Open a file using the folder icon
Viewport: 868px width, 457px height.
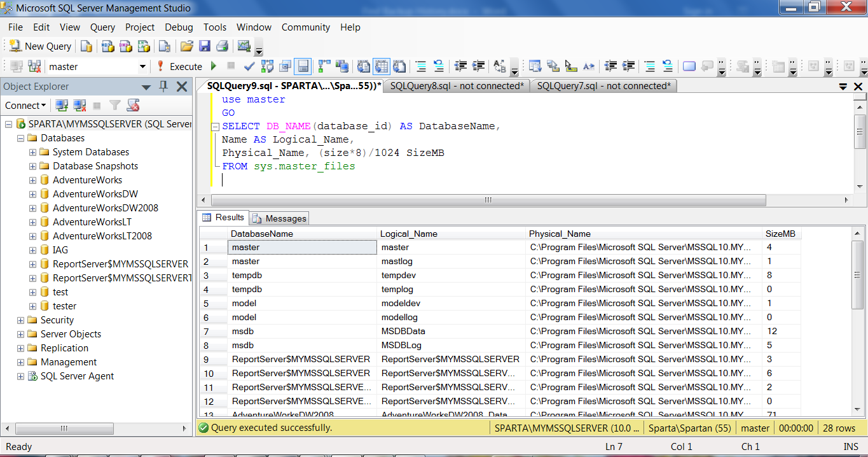click(186, 46)
